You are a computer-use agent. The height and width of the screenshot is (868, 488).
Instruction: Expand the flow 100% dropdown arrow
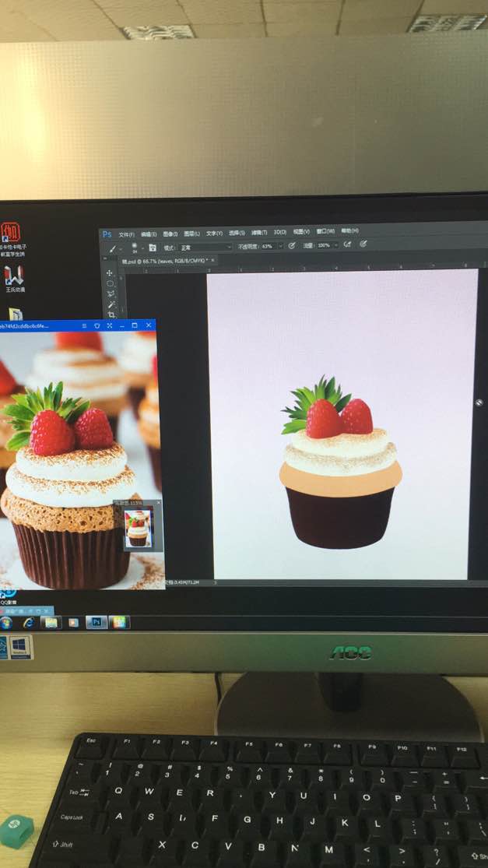click(336, 244)
